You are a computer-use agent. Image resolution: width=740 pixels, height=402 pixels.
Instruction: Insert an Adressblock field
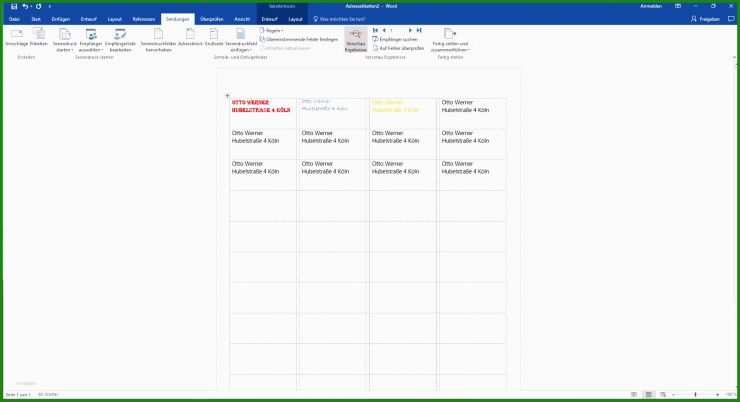189,38
